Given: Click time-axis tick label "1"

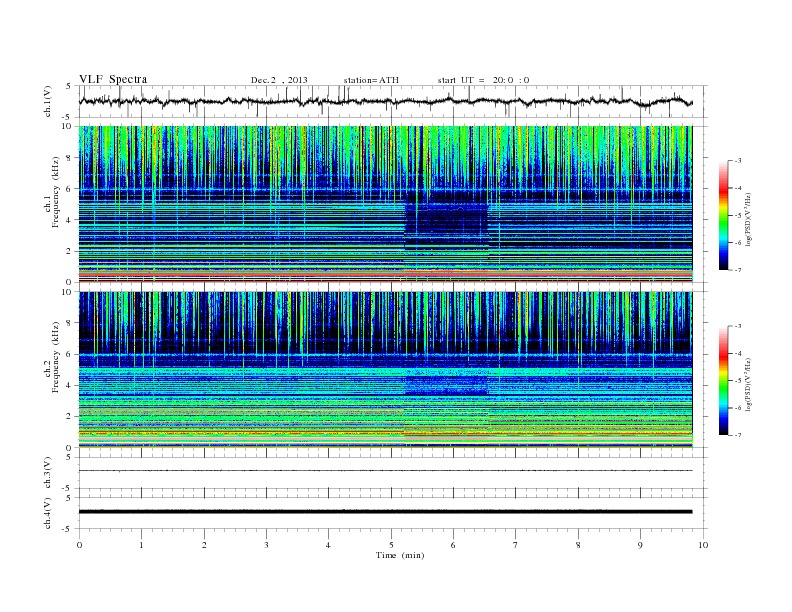Looking at the screenshot, I should coord(141,545).
